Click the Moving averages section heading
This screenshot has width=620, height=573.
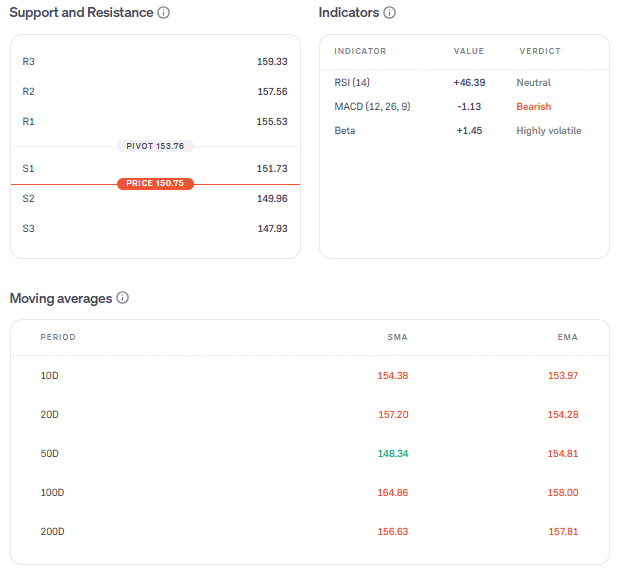point(60,298)
